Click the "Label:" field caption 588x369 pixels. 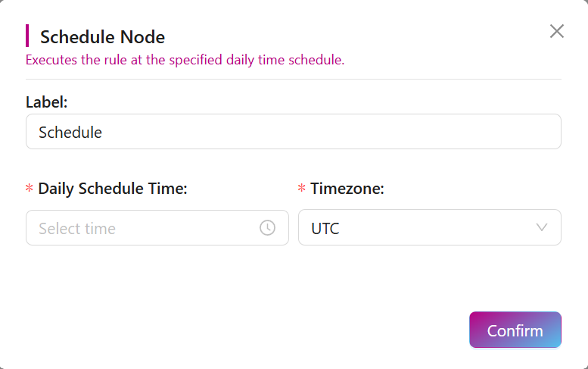click(x=47, y=102)
